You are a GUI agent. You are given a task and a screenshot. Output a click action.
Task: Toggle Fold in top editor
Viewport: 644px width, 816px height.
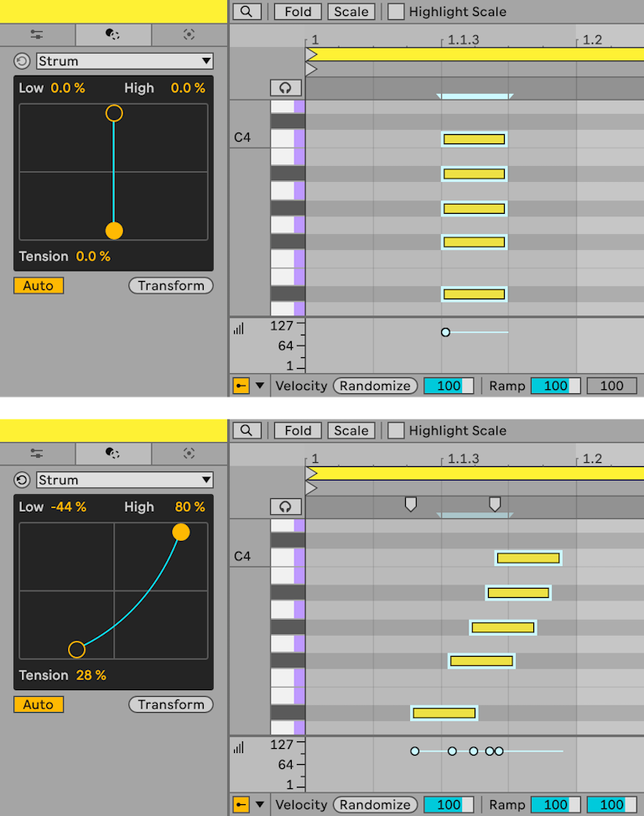pyautogui.click(x=298, y=12)
